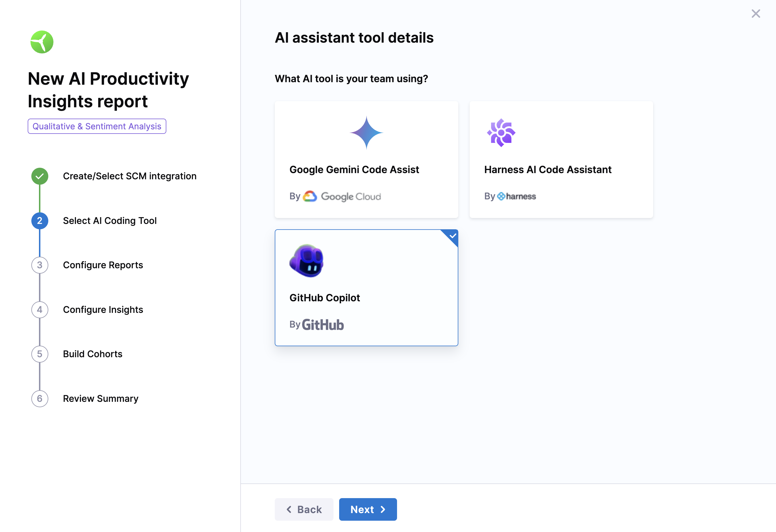Click the step 2 circle indicator
The image size is (776, 532).
pos(40,221)
